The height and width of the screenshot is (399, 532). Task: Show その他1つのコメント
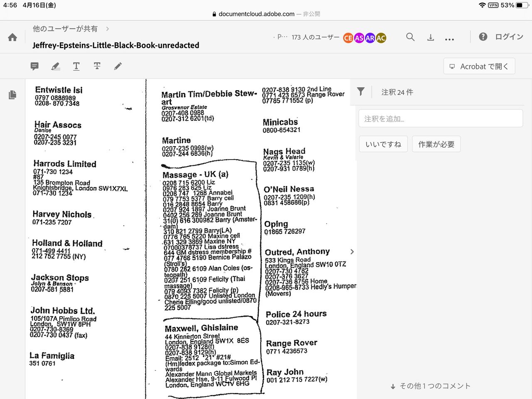(x=431, y=386)
